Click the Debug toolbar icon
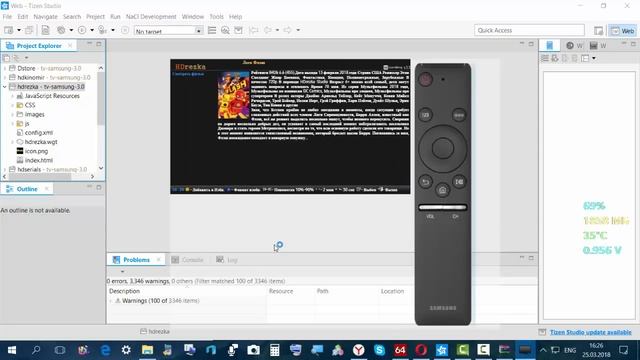Viewport: 640px width, 360px height. click(61, 30)
